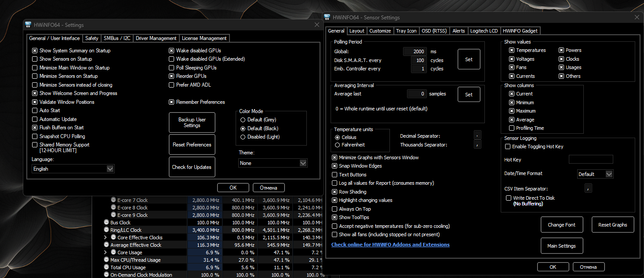Click Set button for Polling Period

(469, 59)
